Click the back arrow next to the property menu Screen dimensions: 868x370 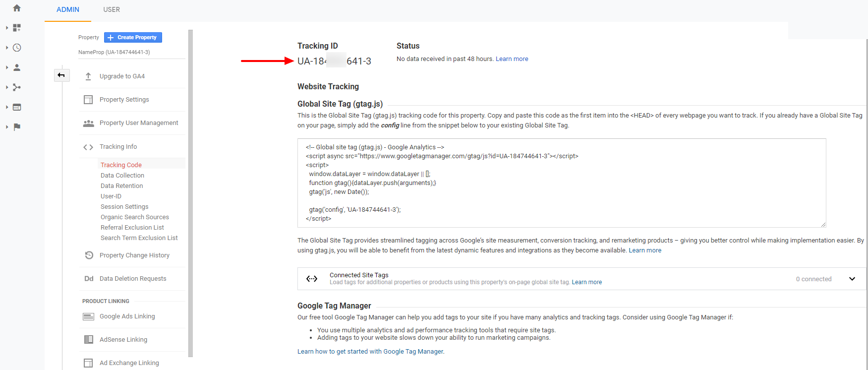coord(61,75)
